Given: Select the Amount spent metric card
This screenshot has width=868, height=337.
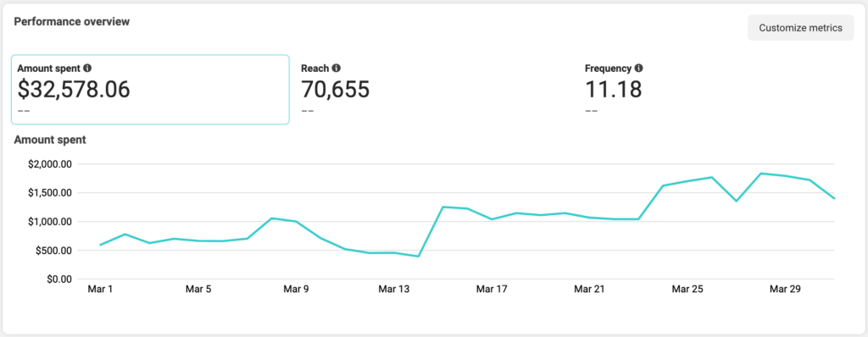Looking at the screenshot, I should click(x=150, y=89).
